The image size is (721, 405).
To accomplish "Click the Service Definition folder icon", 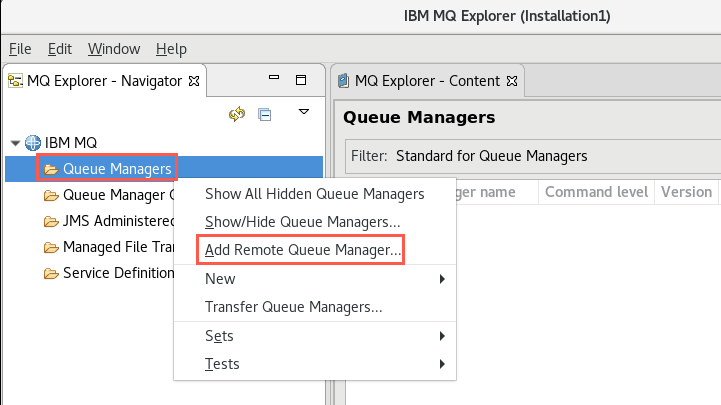I will pyautogui.click(x=51, y=274).
